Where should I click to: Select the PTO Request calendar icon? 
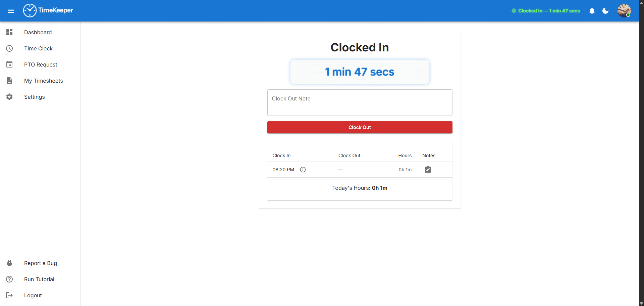tap(9, 64)
